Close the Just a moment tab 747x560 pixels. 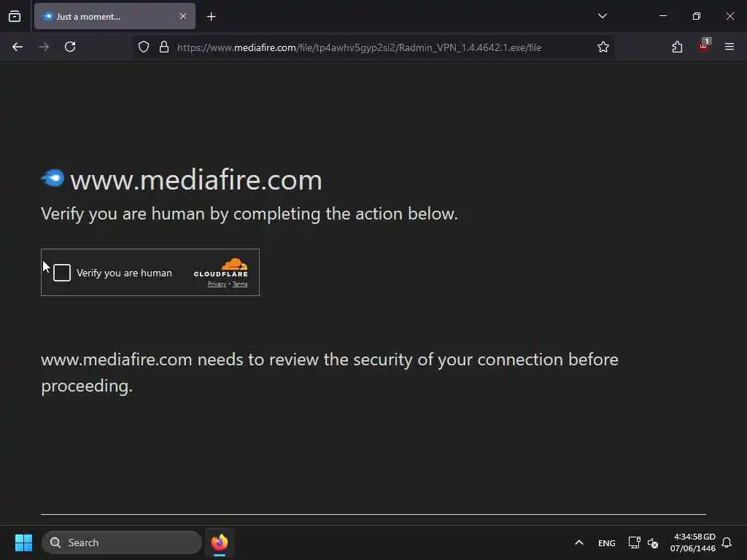pyautogui.click(x=183, y=16)
